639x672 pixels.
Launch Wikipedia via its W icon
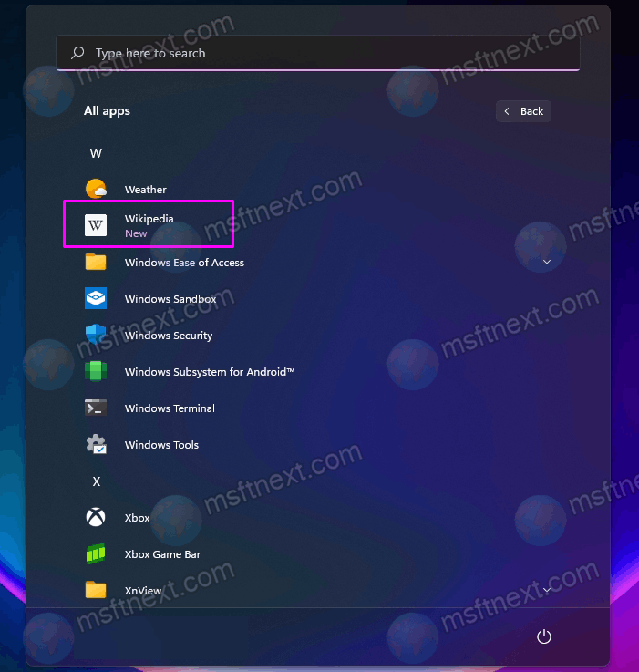point(96,225)
